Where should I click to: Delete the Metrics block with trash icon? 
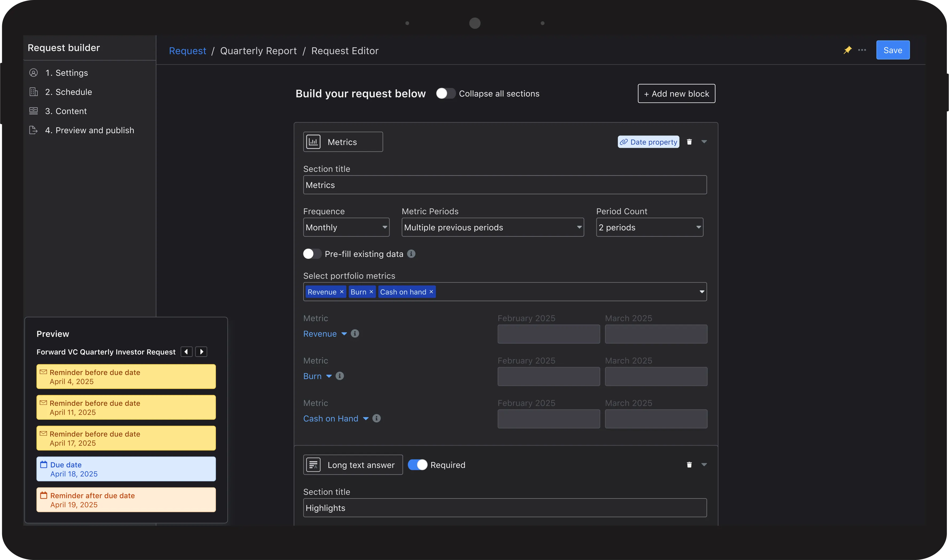[689, 142]
